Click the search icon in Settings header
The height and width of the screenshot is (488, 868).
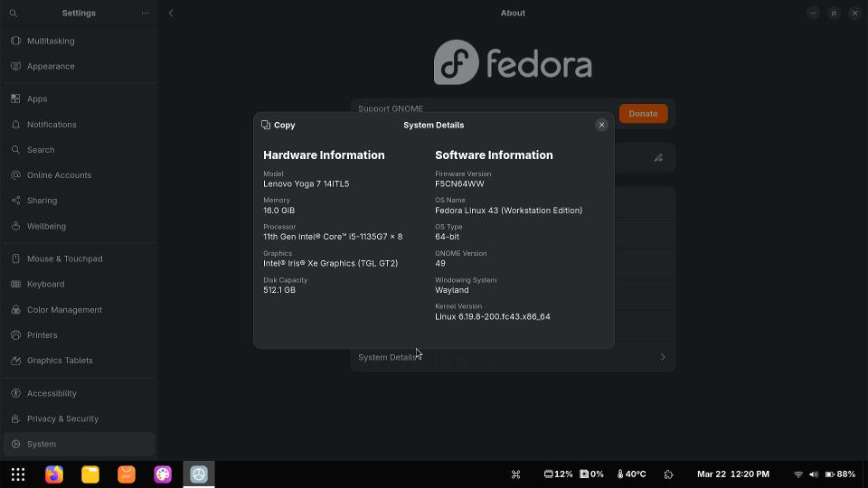tap(14, 14)
